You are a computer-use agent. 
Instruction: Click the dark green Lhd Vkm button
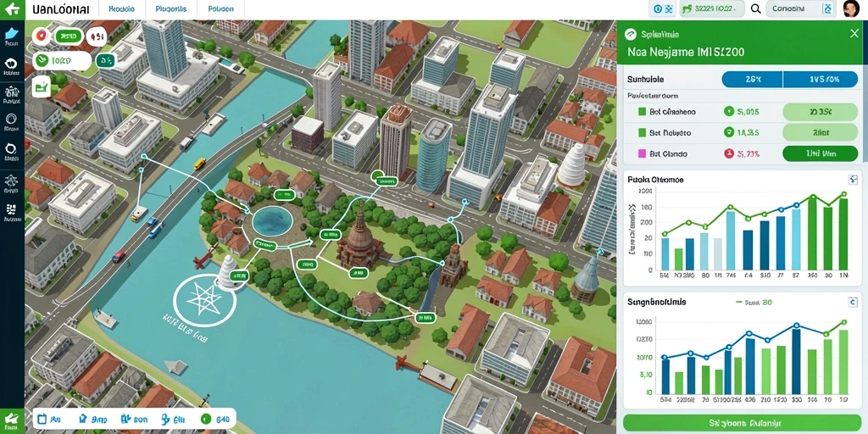point(821,154)
